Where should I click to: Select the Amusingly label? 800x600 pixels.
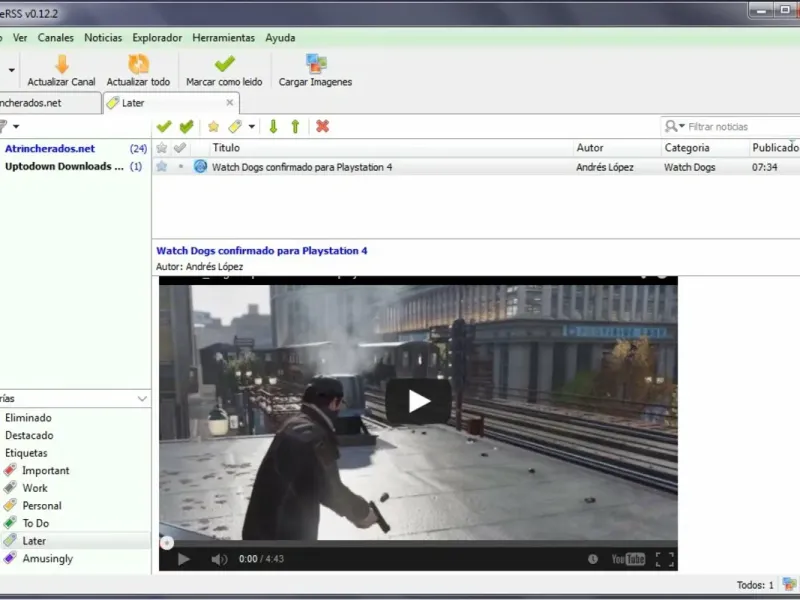pos(47,559)
